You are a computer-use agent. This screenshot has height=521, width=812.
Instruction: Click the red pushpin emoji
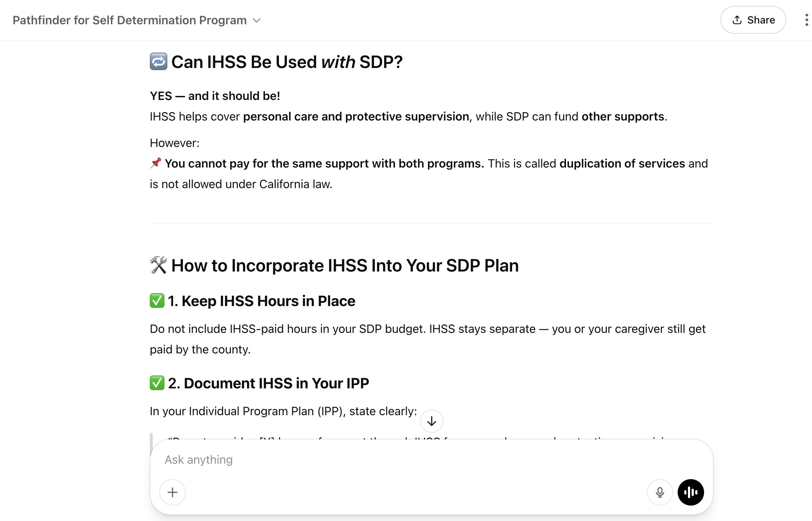click(156, 163)
